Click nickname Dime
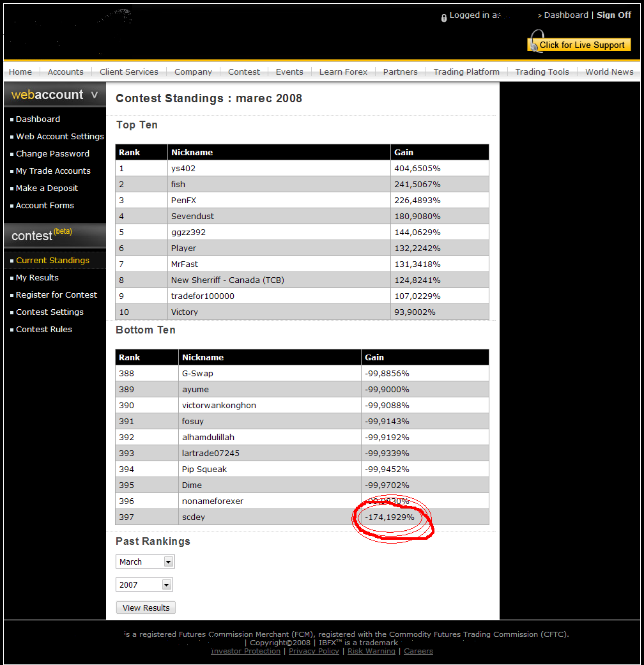The image size is (644, 665). tap(192, 485)
